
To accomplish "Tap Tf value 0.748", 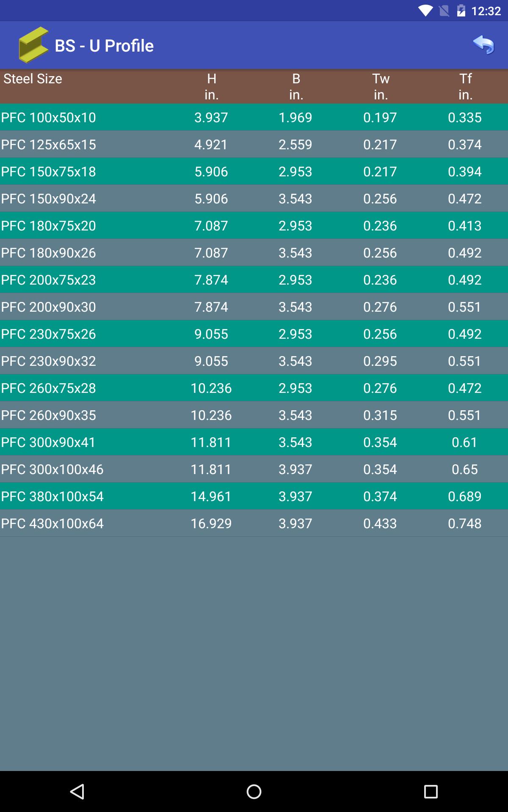I will [465, 523].
